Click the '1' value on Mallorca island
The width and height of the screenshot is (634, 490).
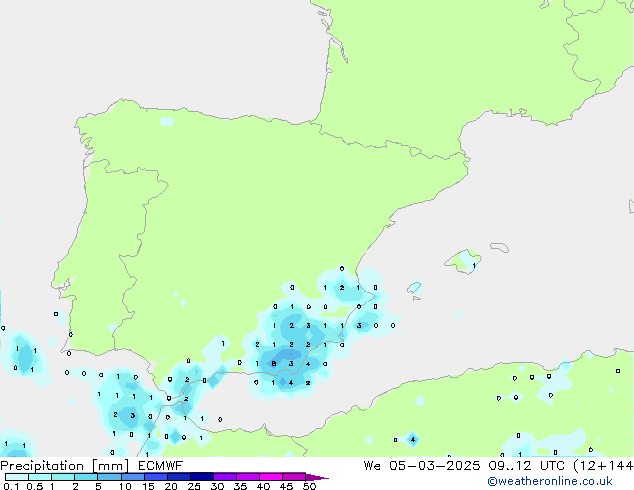pyautogui.click(x=474, y=266)
